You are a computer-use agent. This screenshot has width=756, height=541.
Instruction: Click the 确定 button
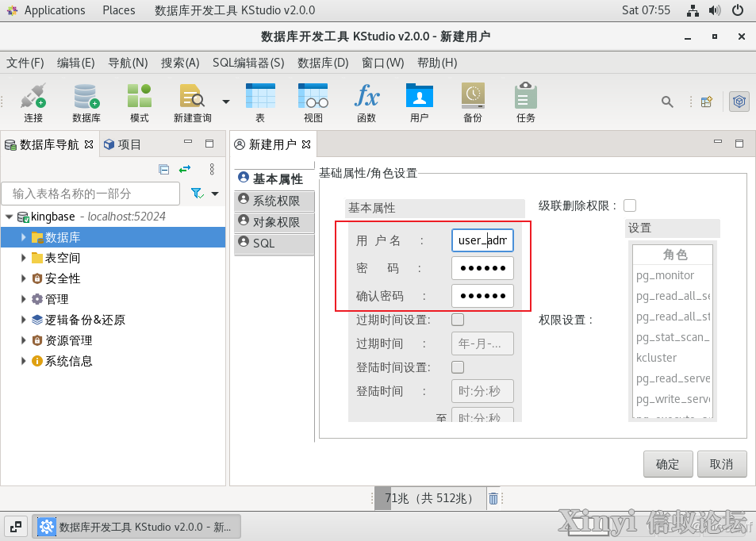[x=668, y=464]
